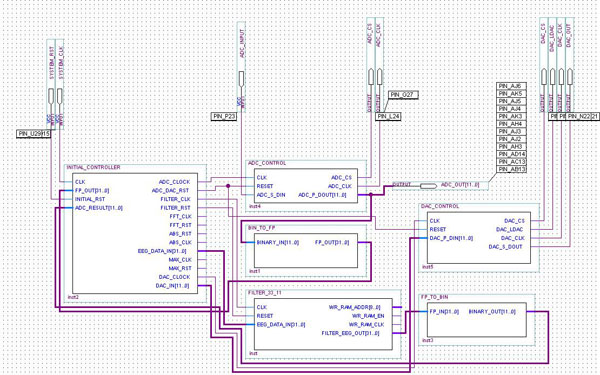Screen dimensions: 600x375
Task: Select the PIN_G27 assignment label
Action: tap(403, 95)
